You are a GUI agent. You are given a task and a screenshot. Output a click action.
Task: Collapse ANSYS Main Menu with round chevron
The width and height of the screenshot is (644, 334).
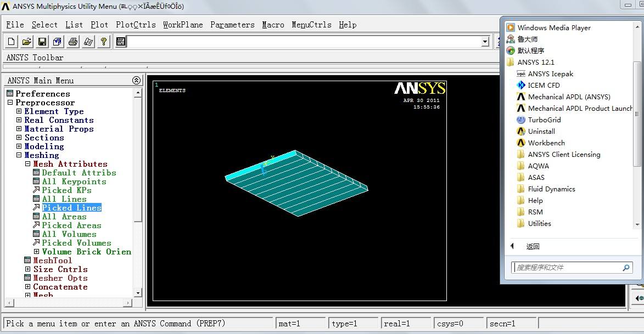point(136,81)
